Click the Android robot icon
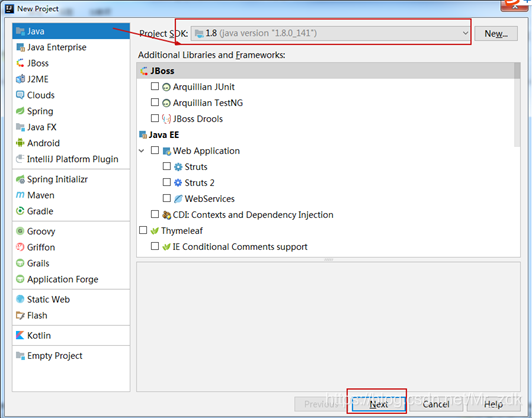Image resolution: width=532 pixels, height=418 pixels. point(20,143)
